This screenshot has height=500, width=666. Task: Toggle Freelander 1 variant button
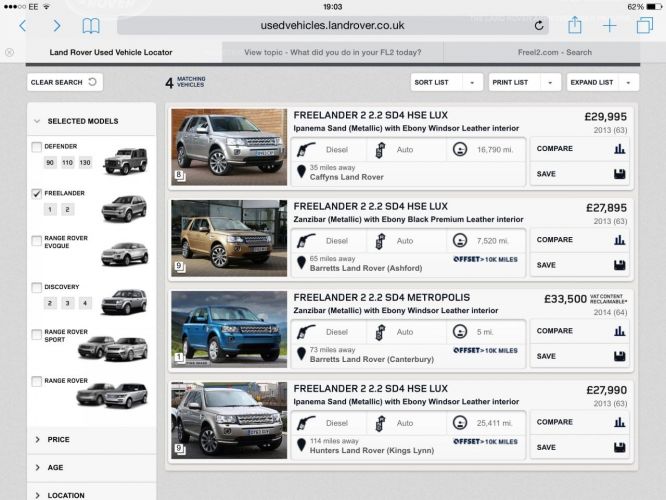(50, 209)
